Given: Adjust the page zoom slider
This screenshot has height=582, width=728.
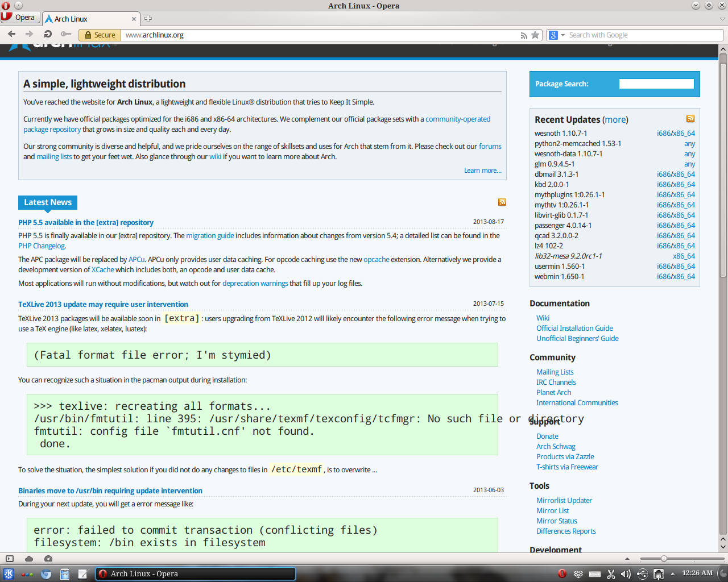Looking at the screenshot, I should [x=681, y=559].
